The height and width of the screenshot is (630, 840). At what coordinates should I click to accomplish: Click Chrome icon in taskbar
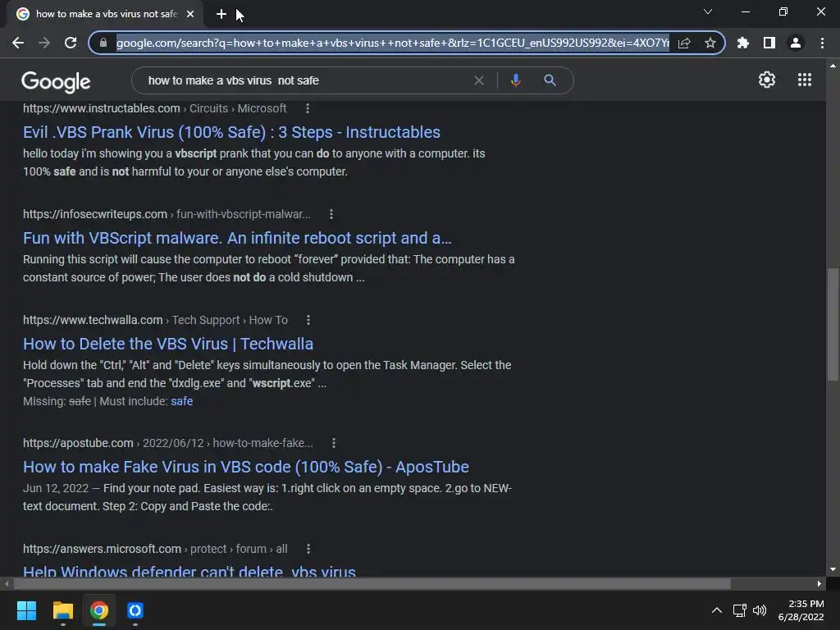pos(98,610)
